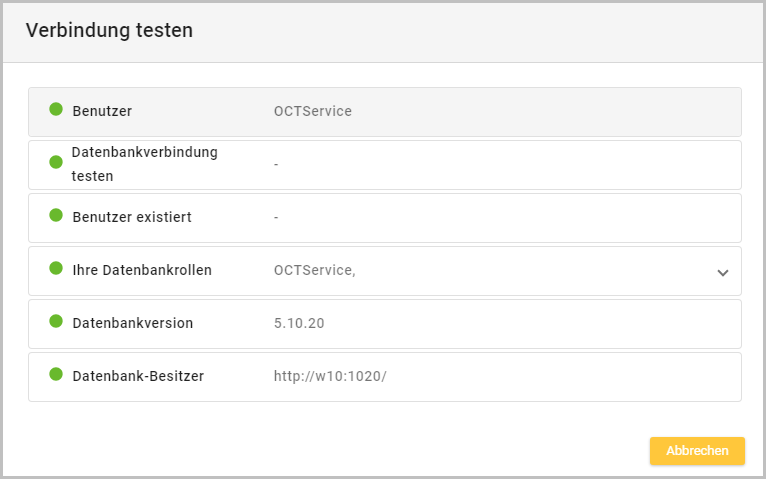
Task: Expand the Ihre Datenbankrollen row chevron
Action: pos(723,272)
